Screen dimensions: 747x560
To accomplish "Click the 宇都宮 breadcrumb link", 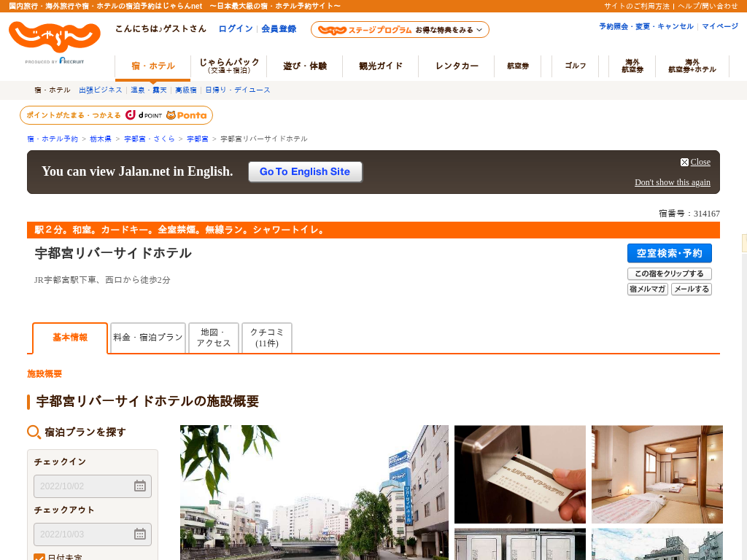I will tap(197, 139).
